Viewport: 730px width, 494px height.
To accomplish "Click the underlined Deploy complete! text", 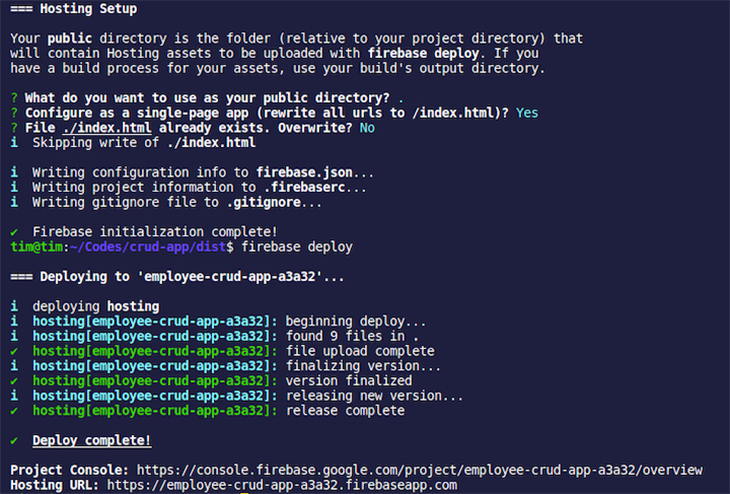I will [x=92, y=440].
